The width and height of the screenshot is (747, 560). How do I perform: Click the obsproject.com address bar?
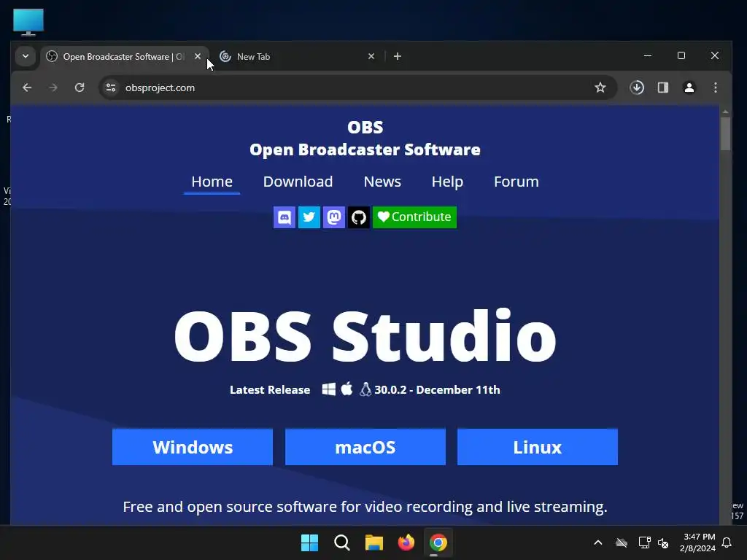coord(357,87)
